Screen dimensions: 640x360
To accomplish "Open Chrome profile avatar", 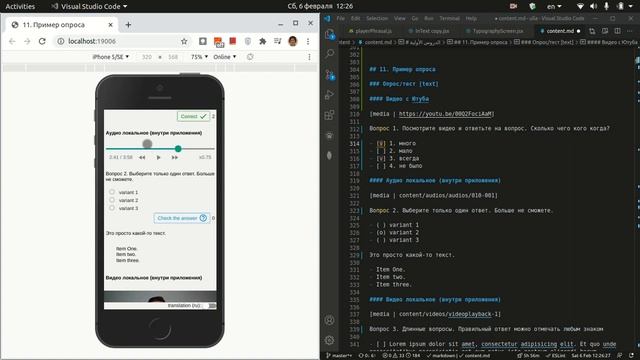I will pos(293,41).
